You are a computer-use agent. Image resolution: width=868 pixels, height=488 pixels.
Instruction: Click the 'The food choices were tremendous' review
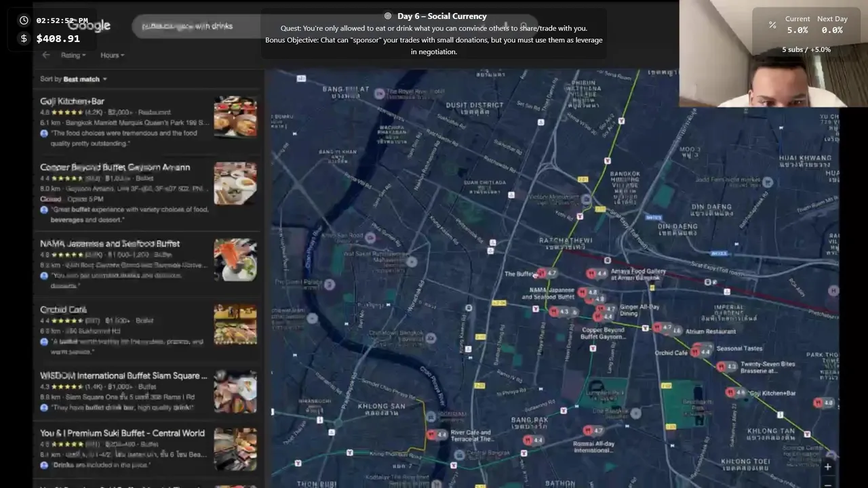tap(124, 138)
